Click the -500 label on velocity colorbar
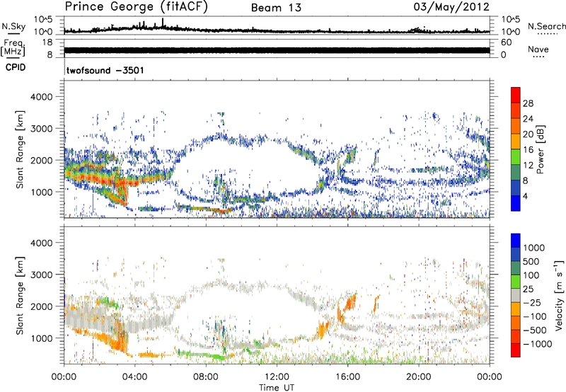 [x=535, y=330]
